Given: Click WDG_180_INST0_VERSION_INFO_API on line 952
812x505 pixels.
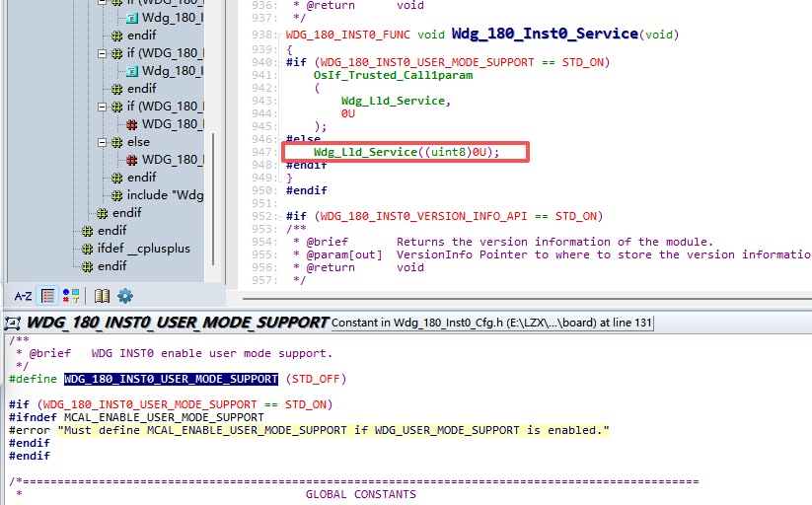Looking at the screenshot, I should [423, 217].
